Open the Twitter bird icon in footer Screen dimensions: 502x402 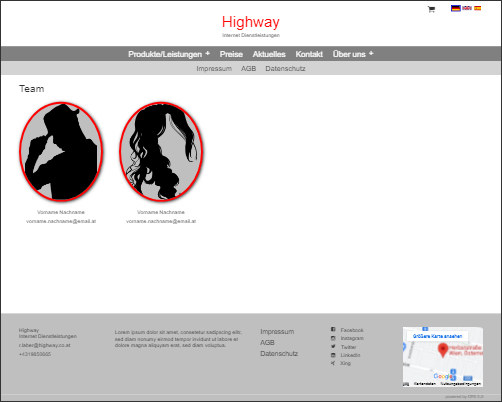coord(333,347)
